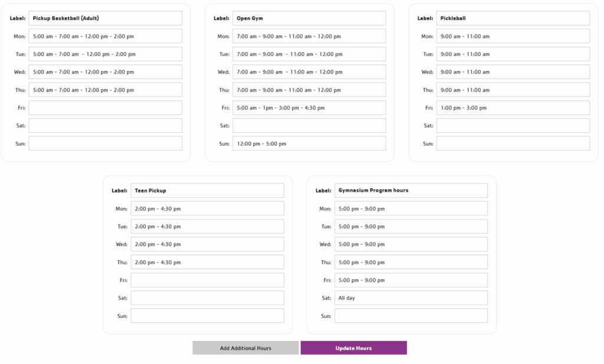Edit the Gymnasium Program hours label field
This screenshot has height=364, width=604.
(411, 191)
